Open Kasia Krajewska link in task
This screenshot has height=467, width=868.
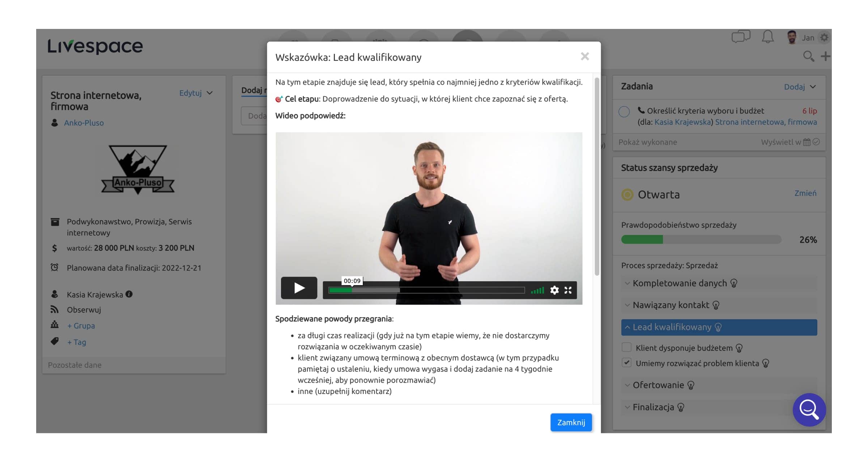pos(682,122)
